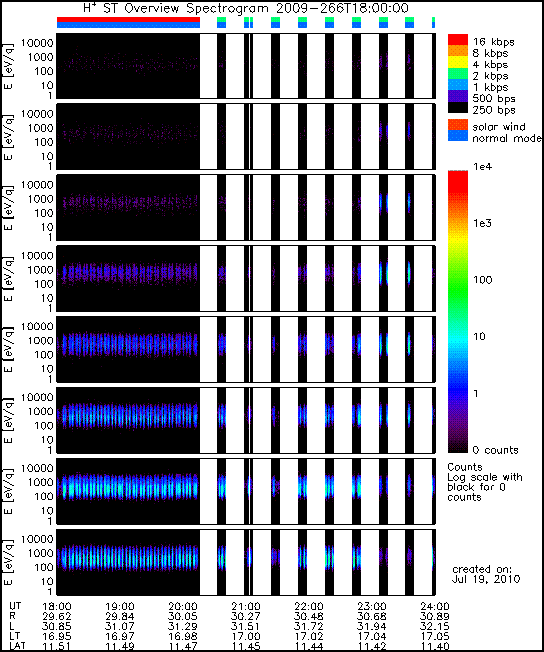The image size is (544, 652).
Task: Click L value 31.51
Action: tap(246, 627)
